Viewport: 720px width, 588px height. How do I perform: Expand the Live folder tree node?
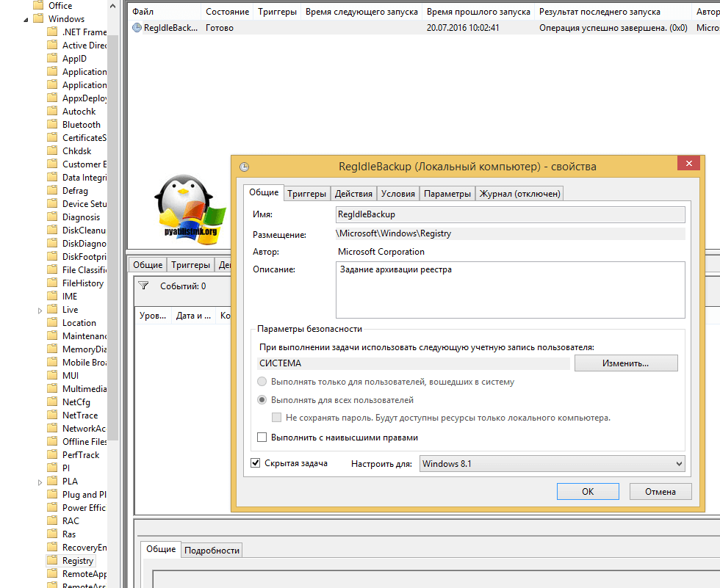40,310
